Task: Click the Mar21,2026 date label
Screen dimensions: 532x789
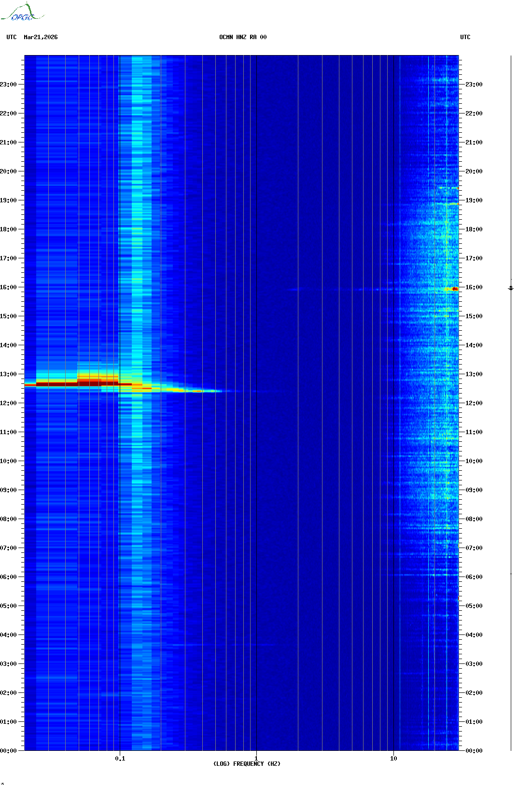Action: tap(41, 37)
